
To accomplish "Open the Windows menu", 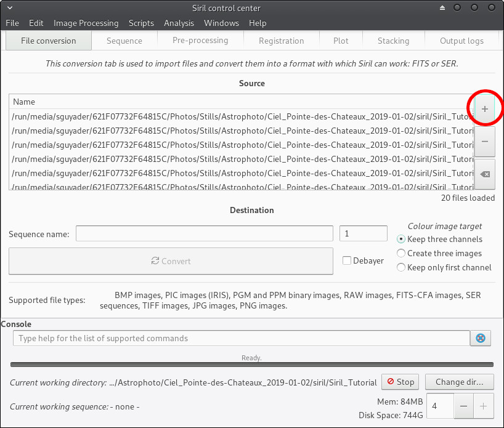I will [221, 23].
